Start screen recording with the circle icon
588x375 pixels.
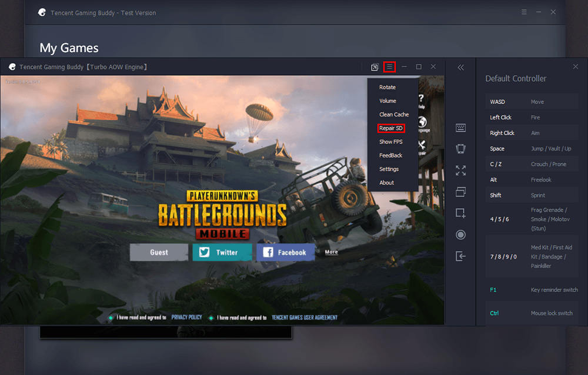[x=460, y=235]
